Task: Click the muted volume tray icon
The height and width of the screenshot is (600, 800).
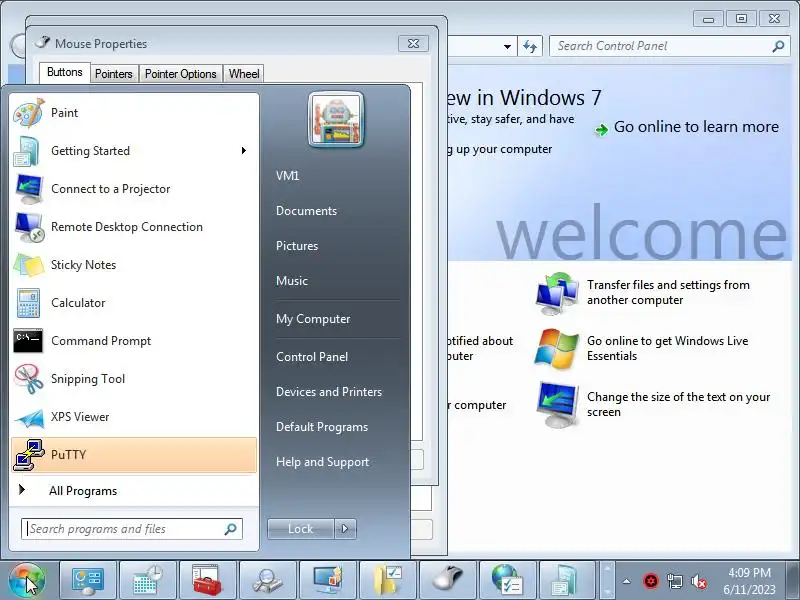Action: coord(698,581)
